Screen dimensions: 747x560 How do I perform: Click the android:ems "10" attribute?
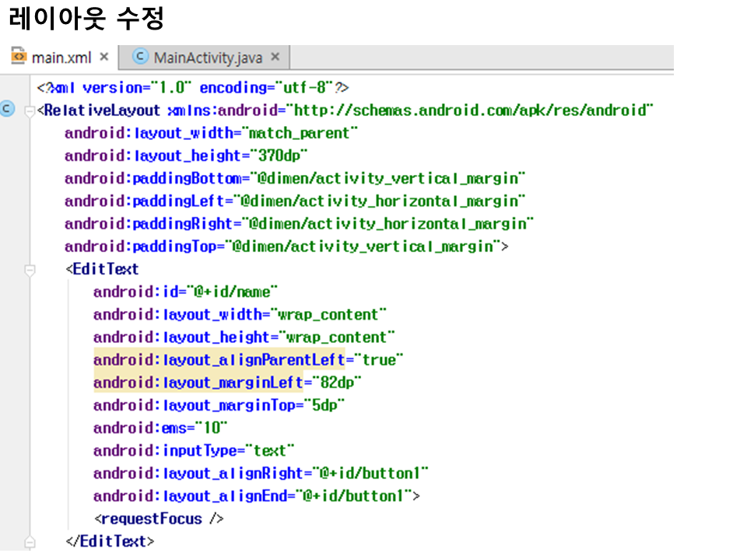[x=160, y=429]
